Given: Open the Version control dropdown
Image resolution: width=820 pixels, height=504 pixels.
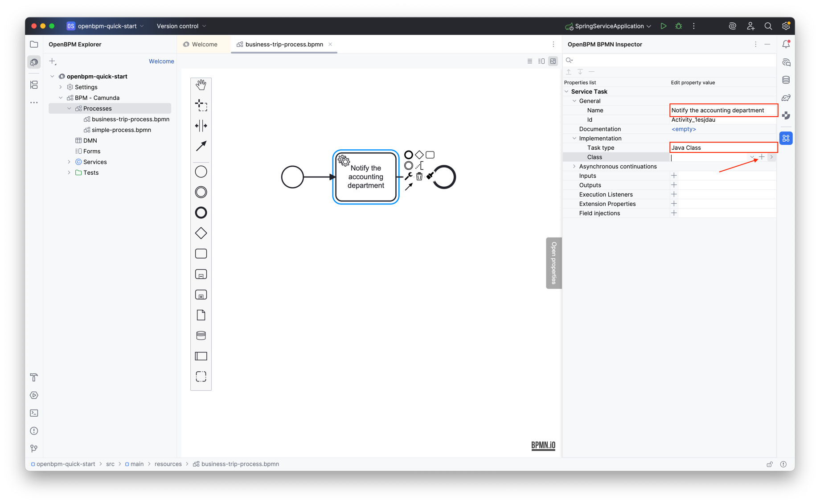Looking at the screenshot, I should coord(181,26).
